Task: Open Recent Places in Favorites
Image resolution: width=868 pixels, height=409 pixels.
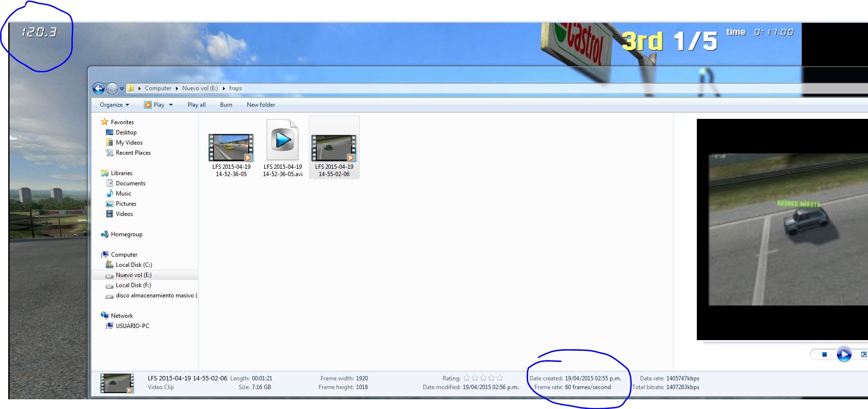Action: (x=133, y=153)
